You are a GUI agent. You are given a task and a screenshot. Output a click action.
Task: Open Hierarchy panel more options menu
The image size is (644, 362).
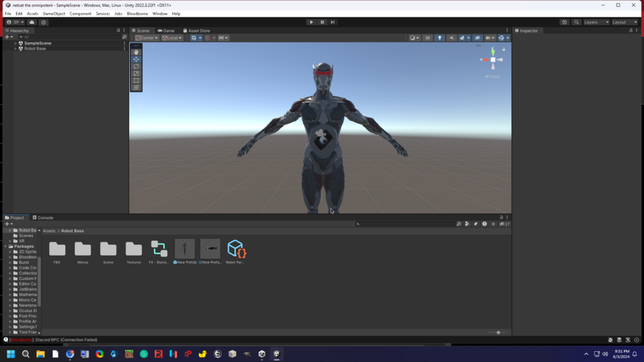pos(124,30)
